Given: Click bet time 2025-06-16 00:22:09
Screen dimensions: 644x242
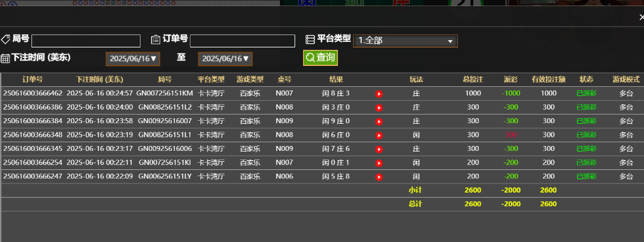Looking at the screenshot, I should (x=99, y=177).
